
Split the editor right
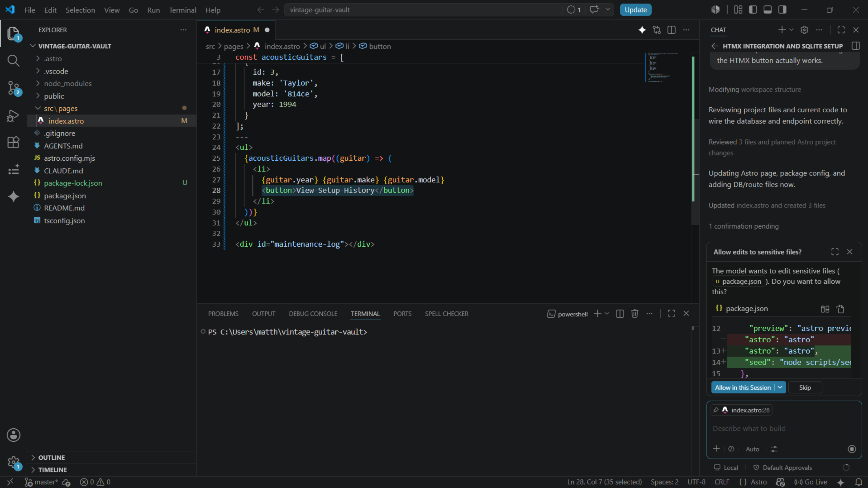click(671, 30)
